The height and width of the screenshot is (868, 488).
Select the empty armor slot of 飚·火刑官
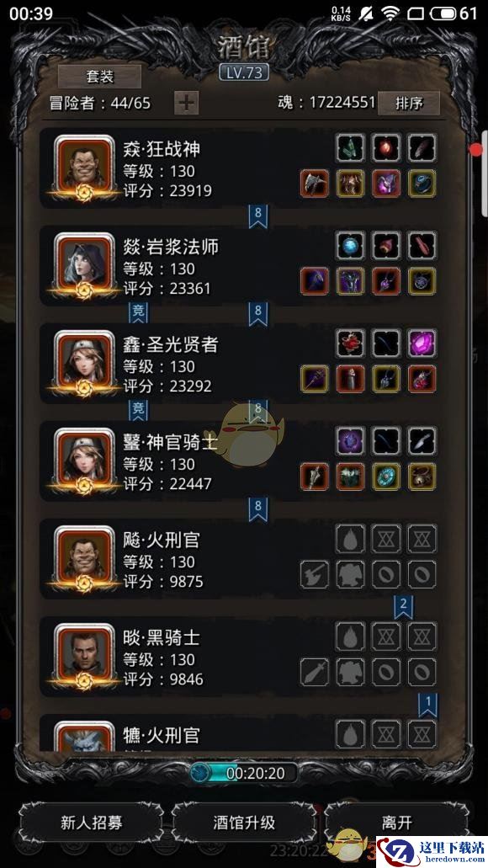pos(350,575)
